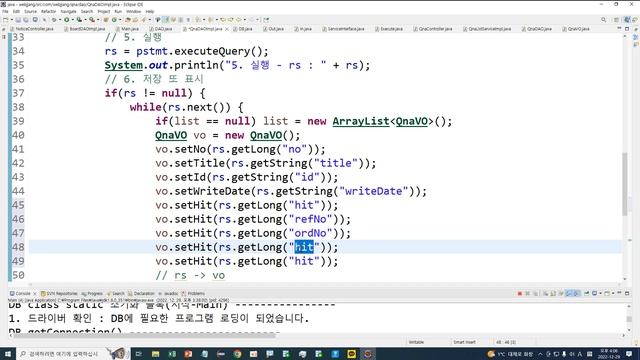Switch to QnaController.java editor tab

433,29
